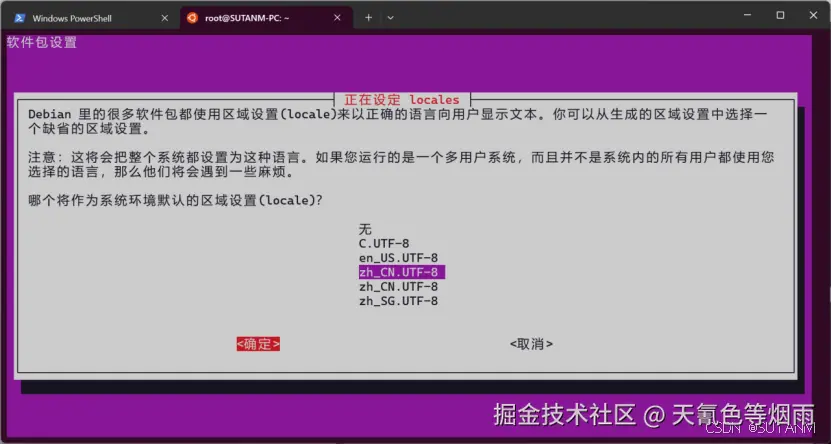
Task: Click the PowerShell icon on first tab
Action: 20,18
